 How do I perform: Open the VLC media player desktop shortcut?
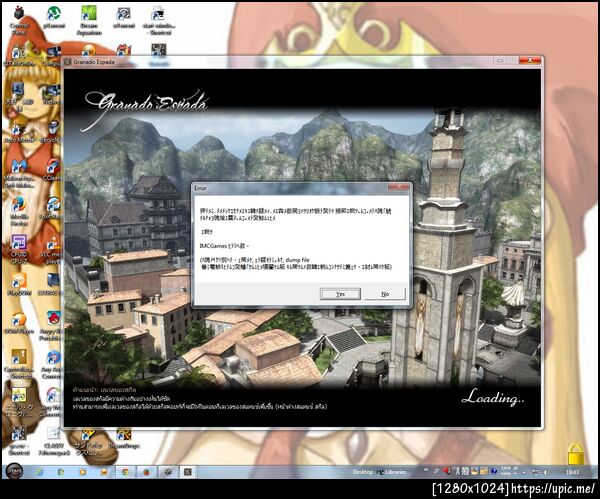[52, 250]
